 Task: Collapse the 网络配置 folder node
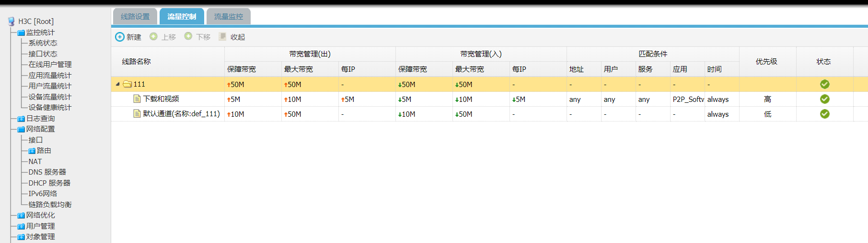coord(21,129)
